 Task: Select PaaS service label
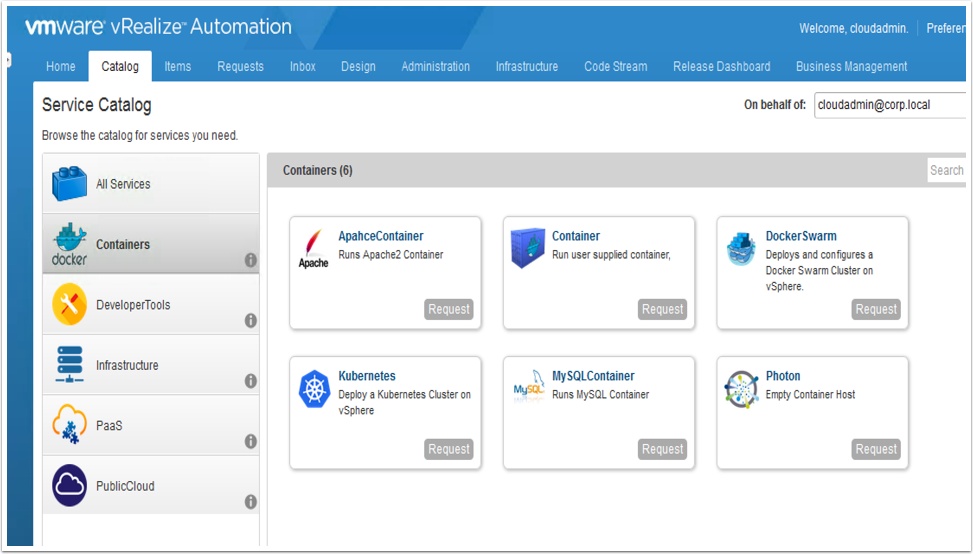coord(109,426)
